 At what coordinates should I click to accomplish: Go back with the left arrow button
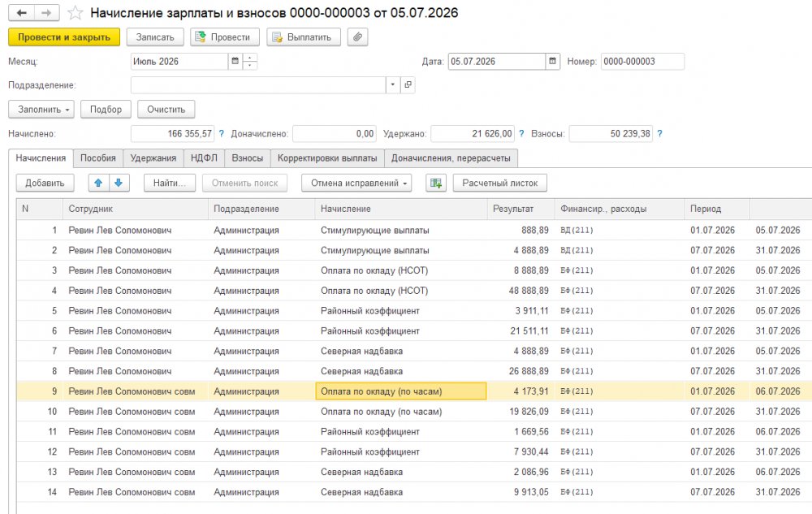tap(21, 12)
